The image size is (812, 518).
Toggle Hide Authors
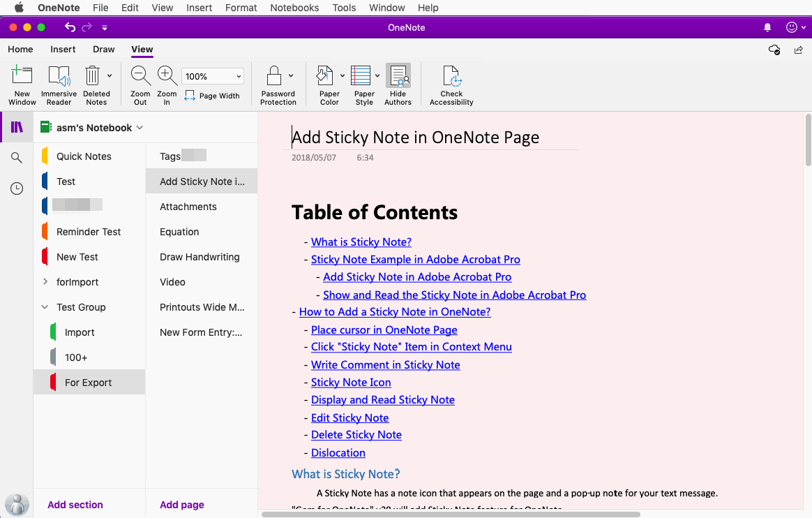(x=398, y=82)
